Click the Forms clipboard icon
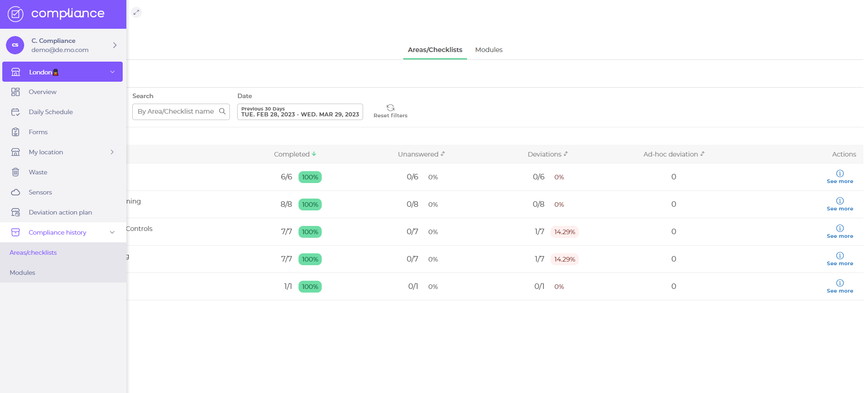868x393 pixels. [16, 132]
